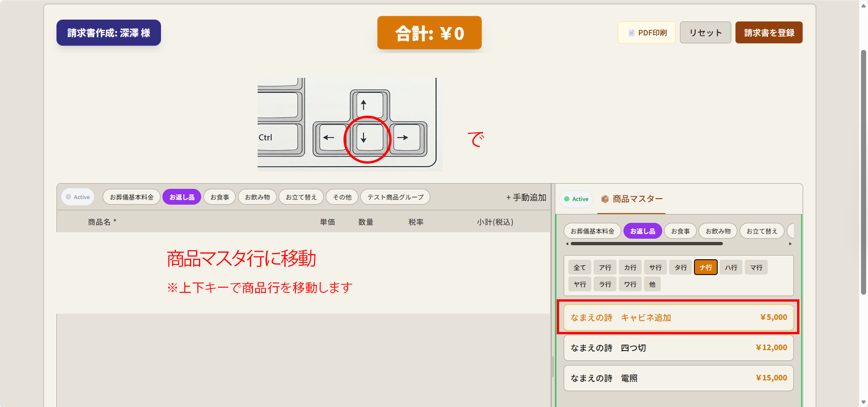The height and width of the screenshot is (407, 868).
Task: Filter products by ラ行
Action: (x=605, y=284)
